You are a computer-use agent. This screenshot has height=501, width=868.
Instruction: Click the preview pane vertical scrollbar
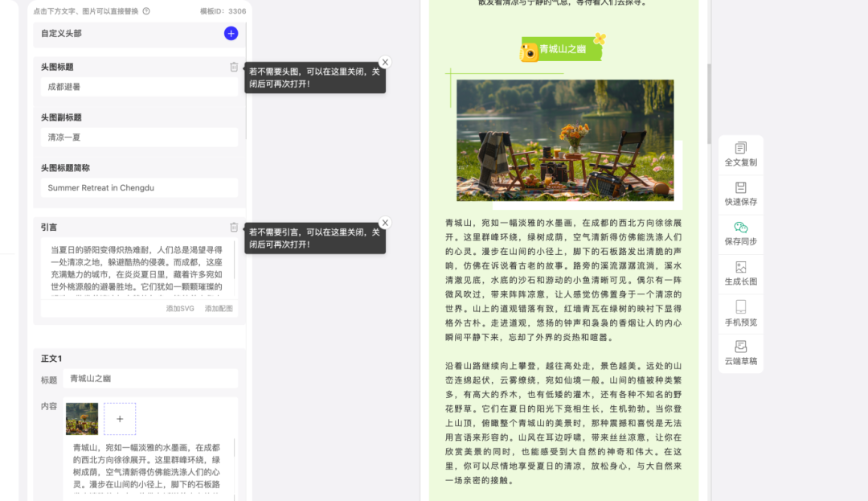[x=709, y=104]
